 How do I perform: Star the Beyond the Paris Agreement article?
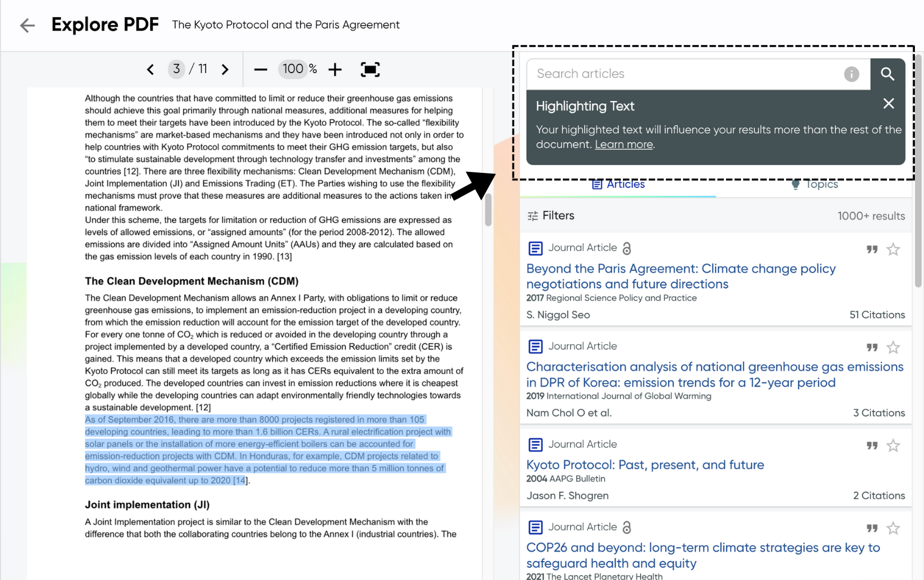pyautogui.click(x=893, y=249)
